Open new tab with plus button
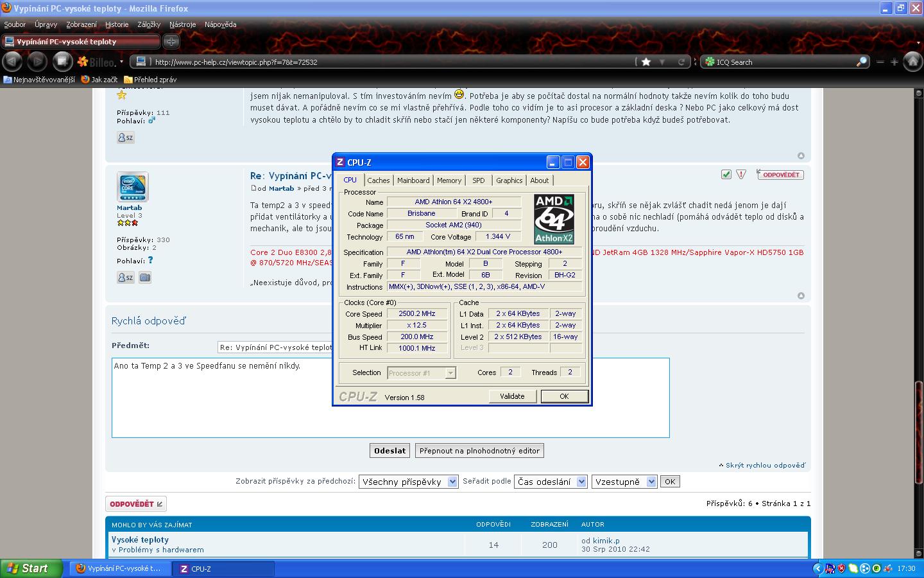 coord(171,42)
